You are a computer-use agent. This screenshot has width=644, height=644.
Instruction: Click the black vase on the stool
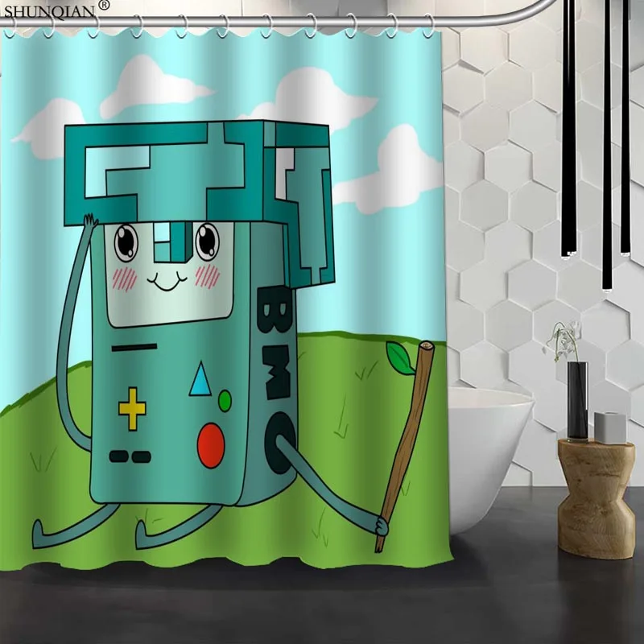pyautogui.click(x=577, y=401)
